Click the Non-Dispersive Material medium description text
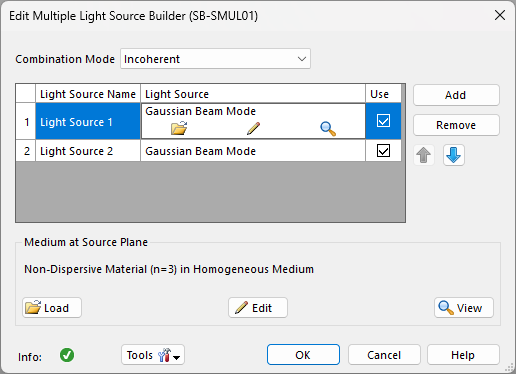The width and height of the screenshot is (516, 374). [169, 269]
